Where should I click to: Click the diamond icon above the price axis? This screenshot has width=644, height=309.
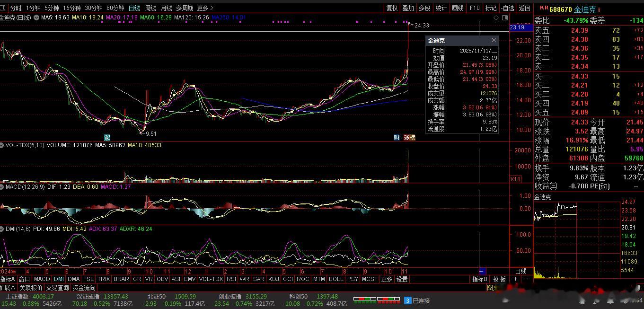(x=496, y=18)
